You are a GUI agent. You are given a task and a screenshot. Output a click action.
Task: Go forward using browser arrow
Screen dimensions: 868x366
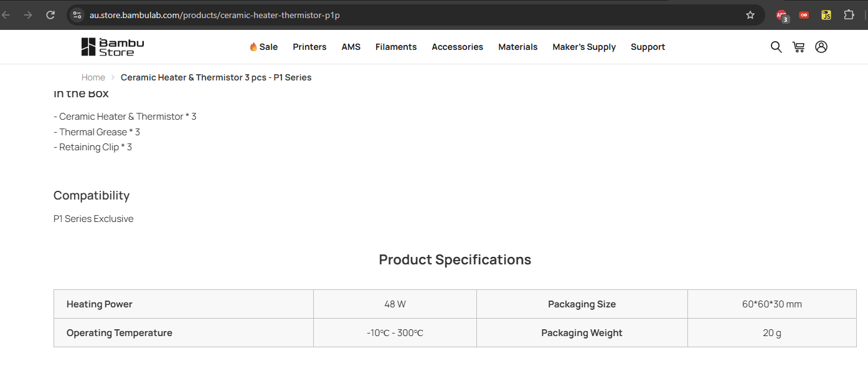pyautogui.click(x=28, y=15)
